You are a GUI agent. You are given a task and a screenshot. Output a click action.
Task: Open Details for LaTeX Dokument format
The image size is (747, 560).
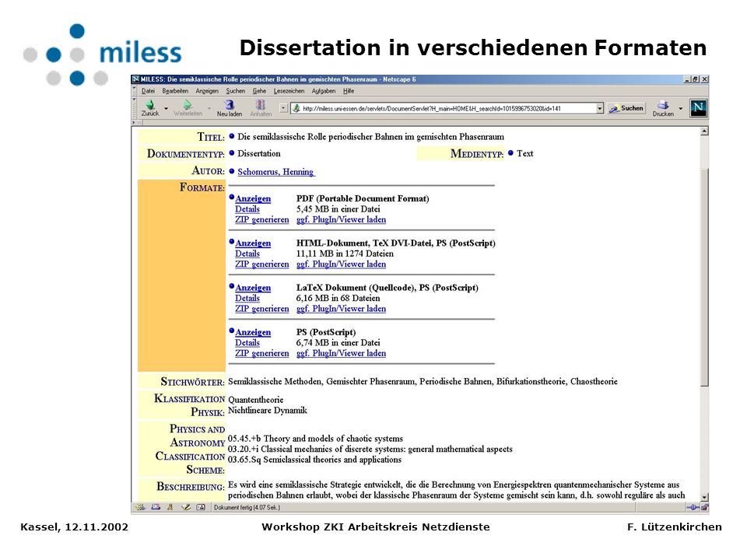tap(247, 298)
